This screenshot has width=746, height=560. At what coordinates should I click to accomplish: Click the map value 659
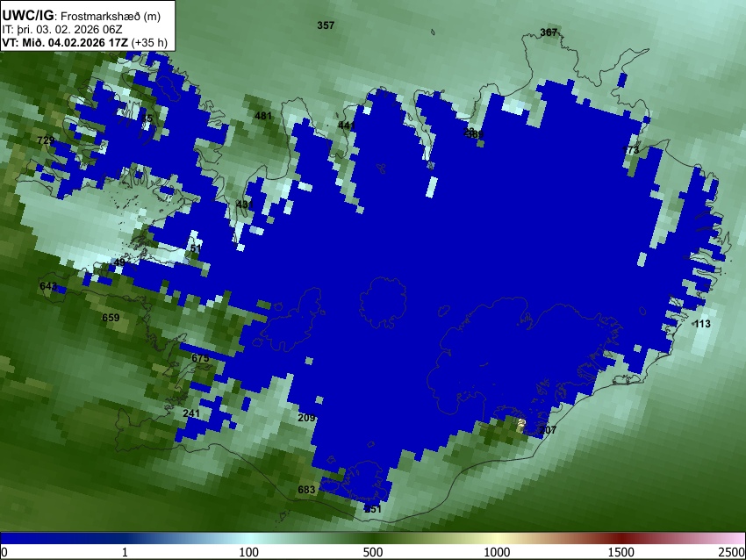(x=111, y=318)
